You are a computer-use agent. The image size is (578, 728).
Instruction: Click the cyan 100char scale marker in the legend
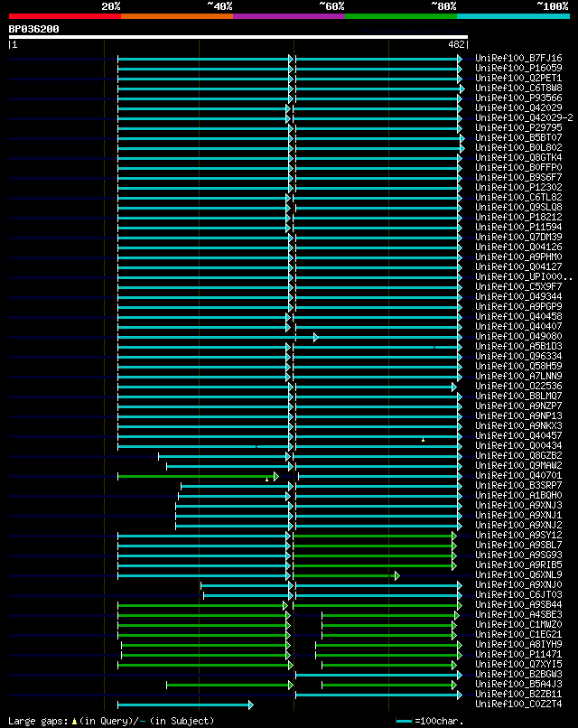click(x=404, y=722)
